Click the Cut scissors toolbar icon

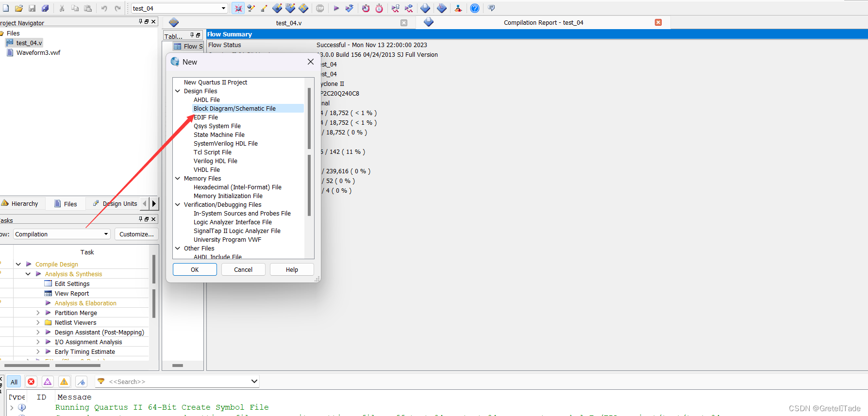(x=62, y=8)
